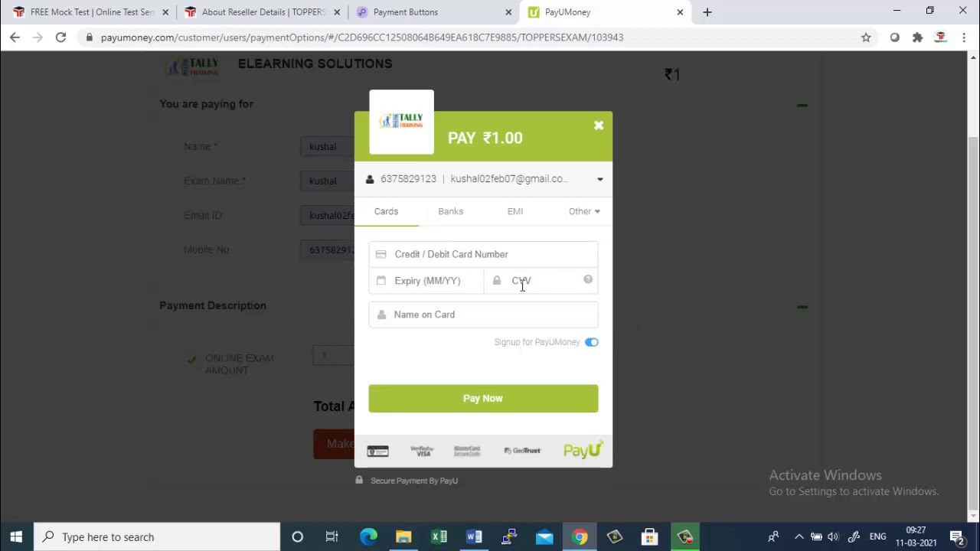Expand the payer contact details dropdown

[x=600, y=179]
